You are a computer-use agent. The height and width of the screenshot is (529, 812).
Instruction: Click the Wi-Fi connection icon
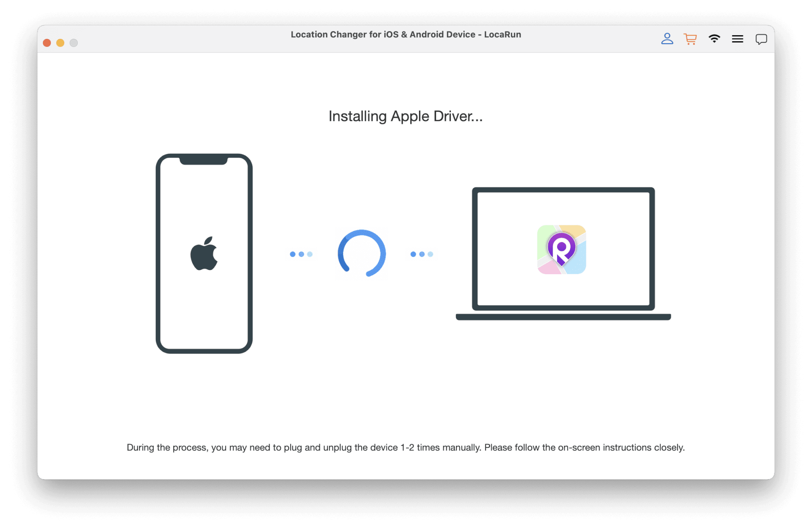pos(714,39)
